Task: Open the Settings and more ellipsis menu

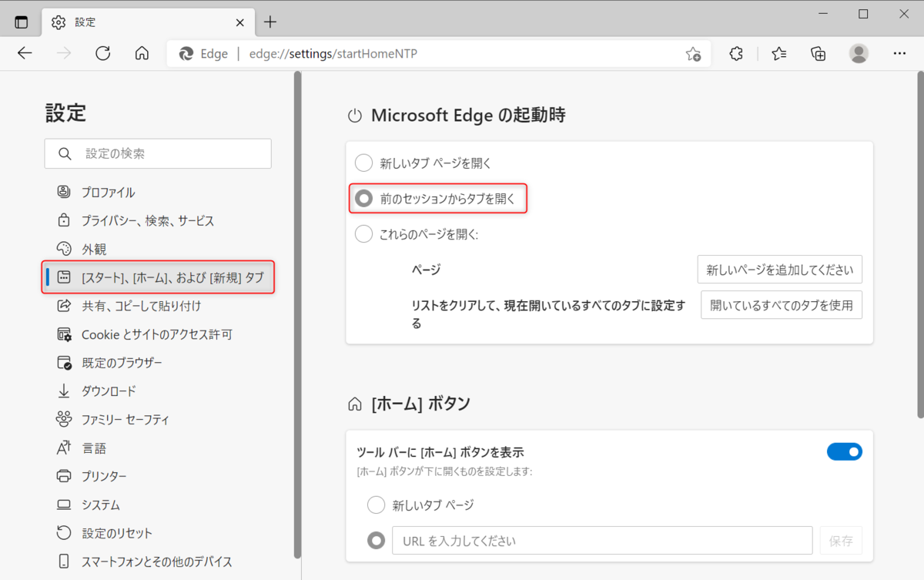Action: pos(899,53)
